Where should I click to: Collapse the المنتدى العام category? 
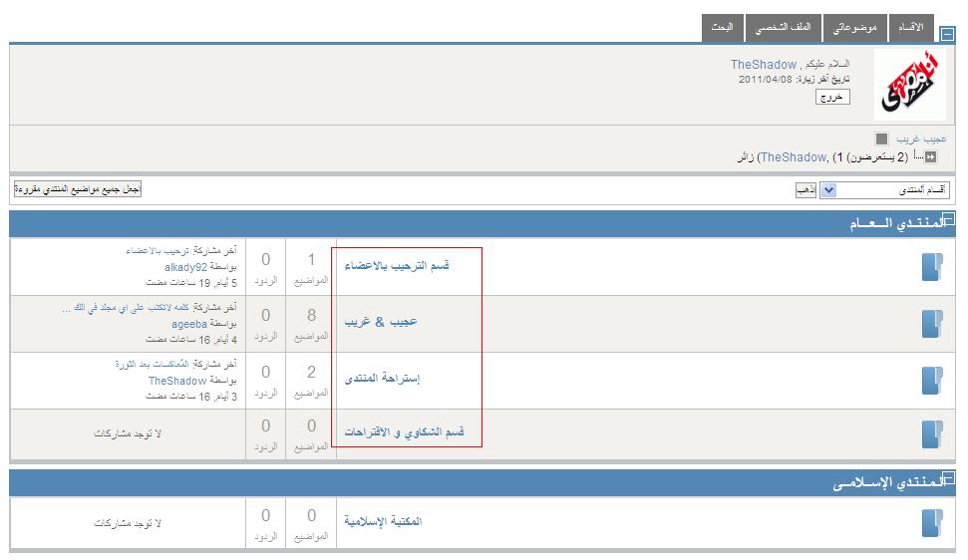949,218
